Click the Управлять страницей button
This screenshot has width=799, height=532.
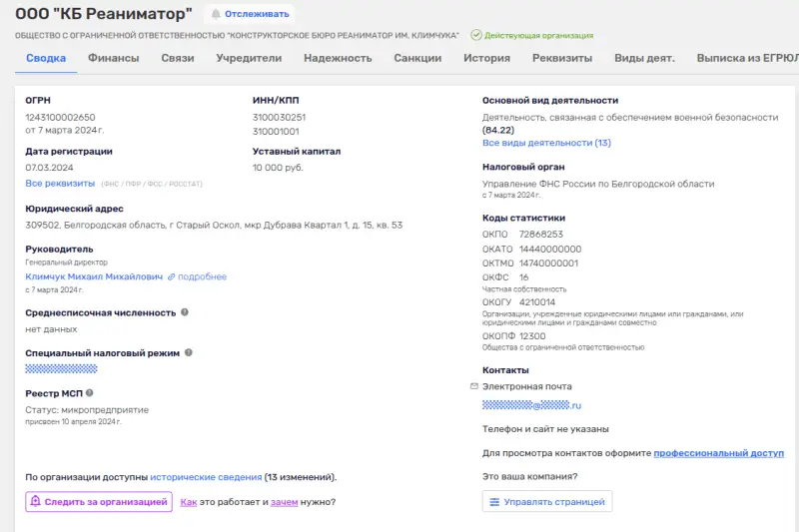click(x=547, y=501)
